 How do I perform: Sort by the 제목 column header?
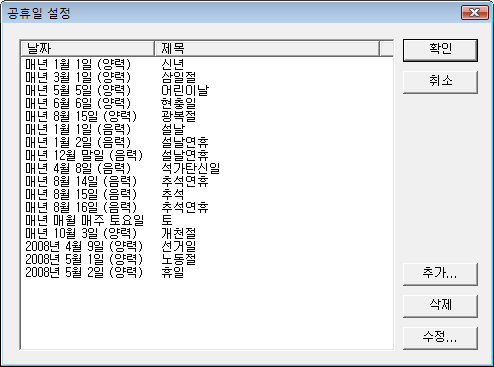click(267, 49)
